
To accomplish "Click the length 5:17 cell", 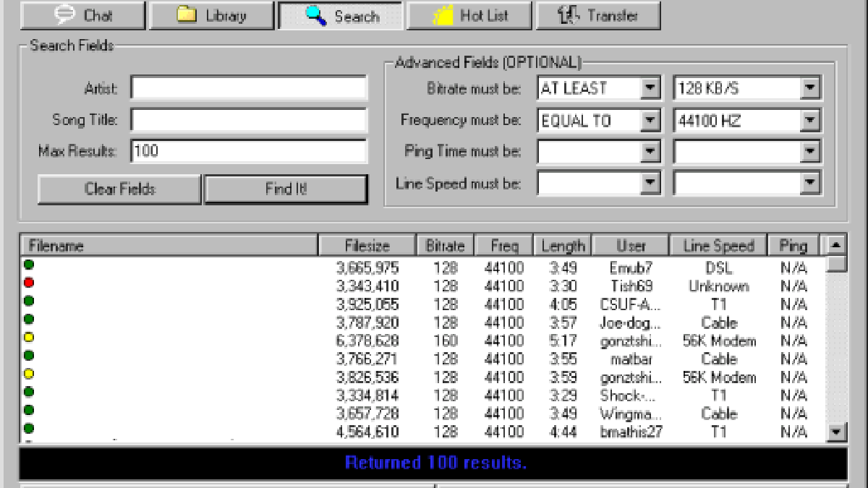I will pos(563,341).
